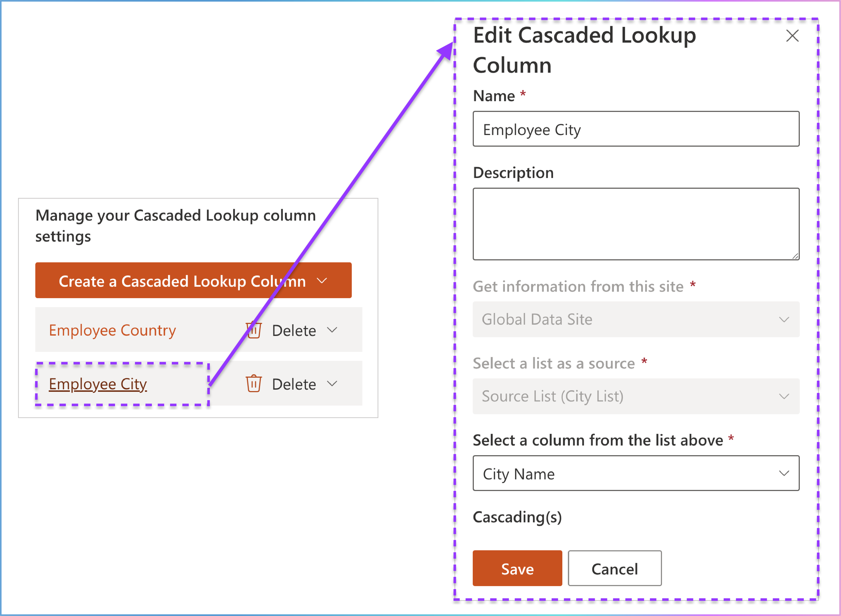Click Delete label for Employee City
841x616 pixels.
point(294,384)
